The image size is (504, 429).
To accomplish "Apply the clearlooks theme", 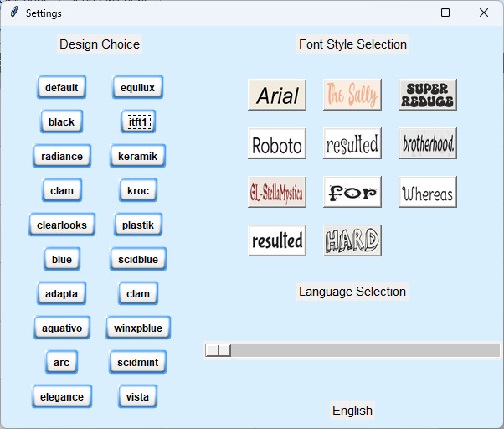I will (x=62, y=225).
